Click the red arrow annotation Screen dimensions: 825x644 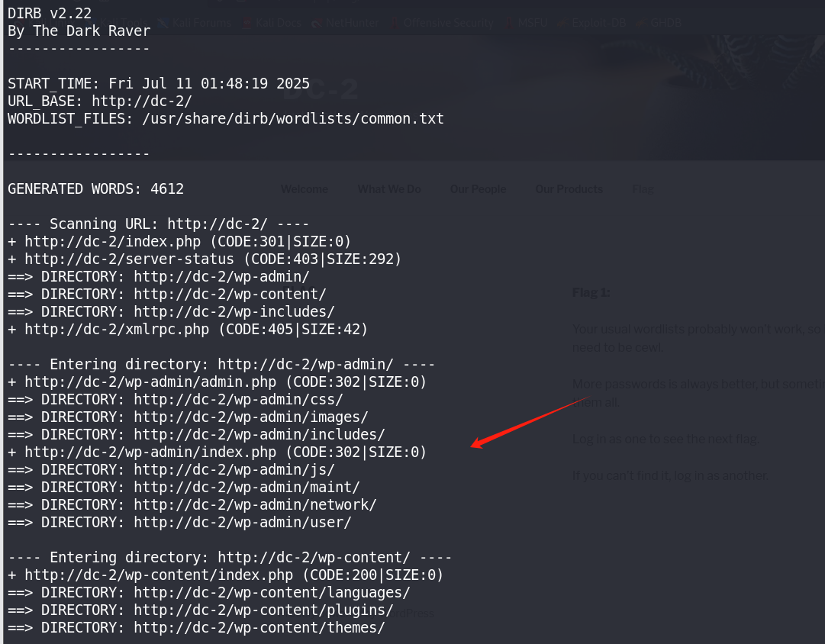[x=530, y=423]
